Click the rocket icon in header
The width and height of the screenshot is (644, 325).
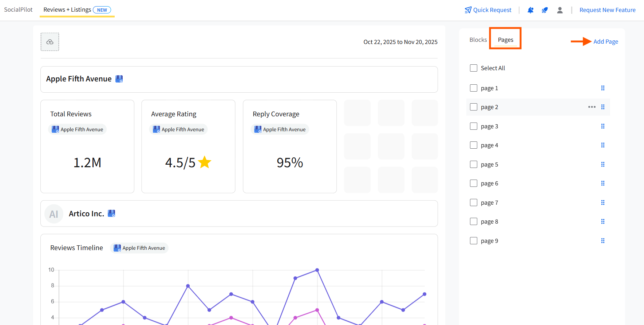point(545,10)
